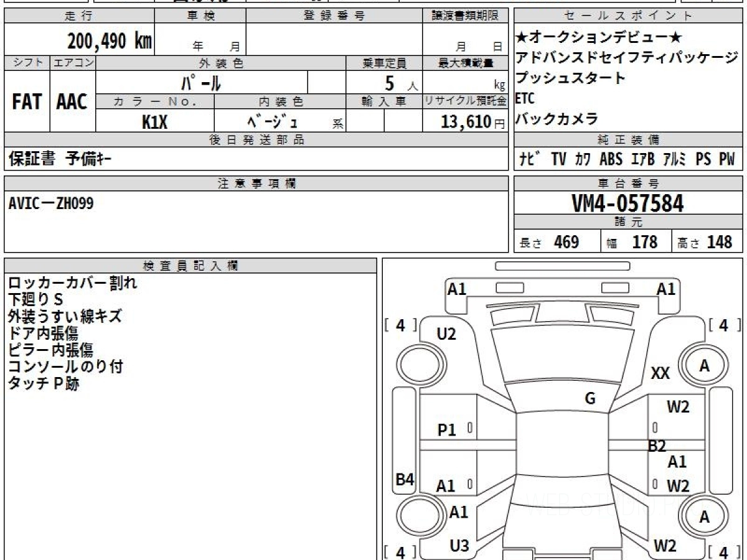Click the PW equipment label

pos(727,159)
